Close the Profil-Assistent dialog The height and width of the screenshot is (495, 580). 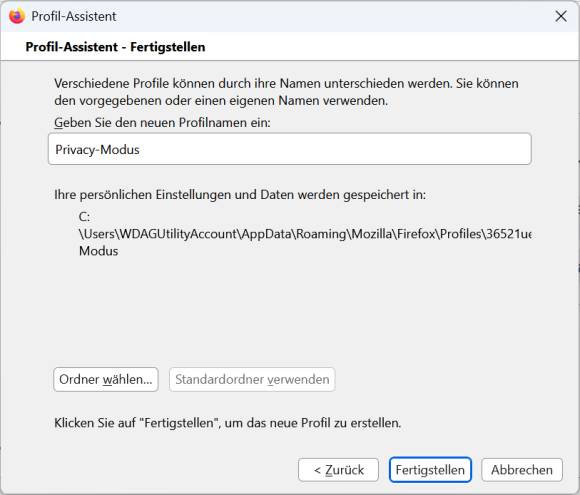[561, 16]
